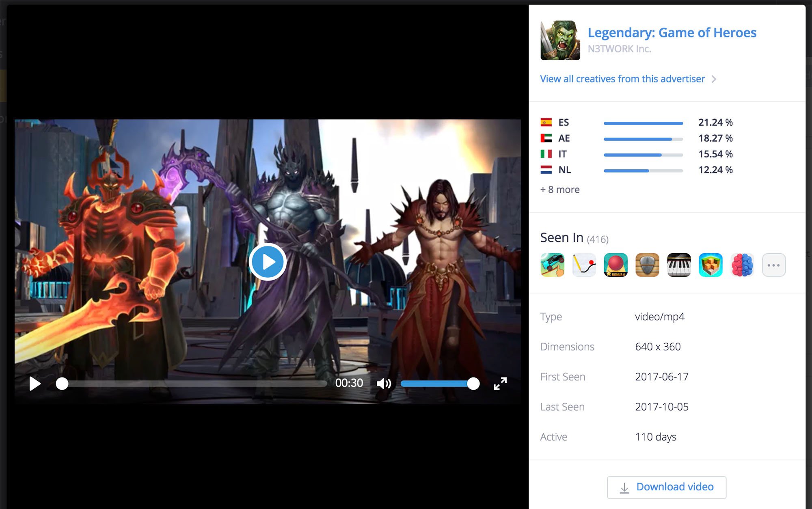Open the guitar pick app icon
This screenshot has width=812, height=509.
648,265
